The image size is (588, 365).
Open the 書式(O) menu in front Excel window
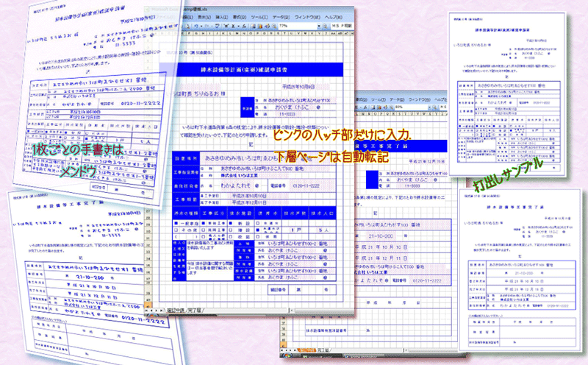240,17
